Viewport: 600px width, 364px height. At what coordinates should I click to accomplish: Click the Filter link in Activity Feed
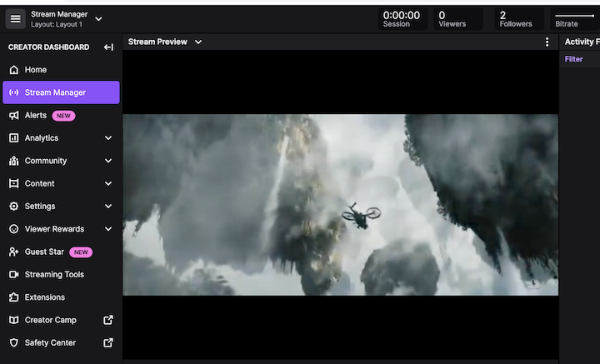573,59
